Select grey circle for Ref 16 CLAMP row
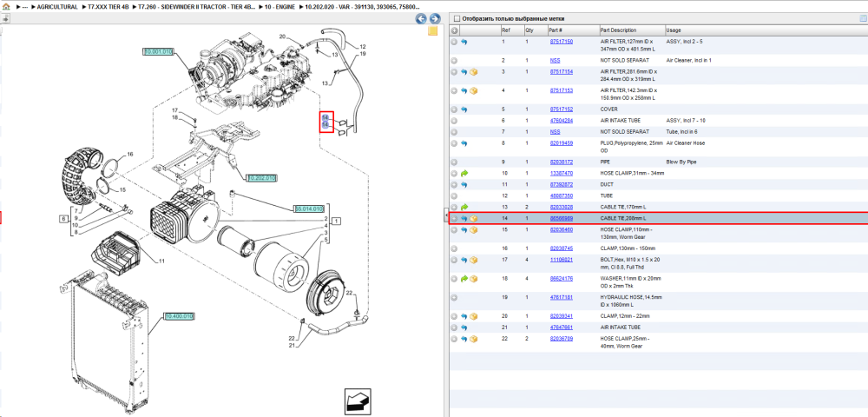Image resolution: width=868 pixels, height=417 pixels. click(454, 248)
